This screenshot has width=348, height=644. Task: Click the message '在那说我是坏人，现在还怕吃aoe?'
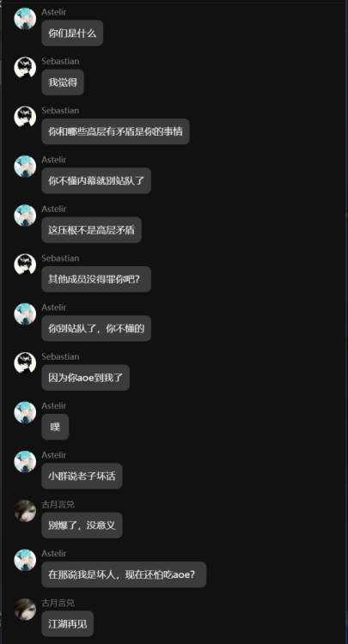tap(124, 574)
